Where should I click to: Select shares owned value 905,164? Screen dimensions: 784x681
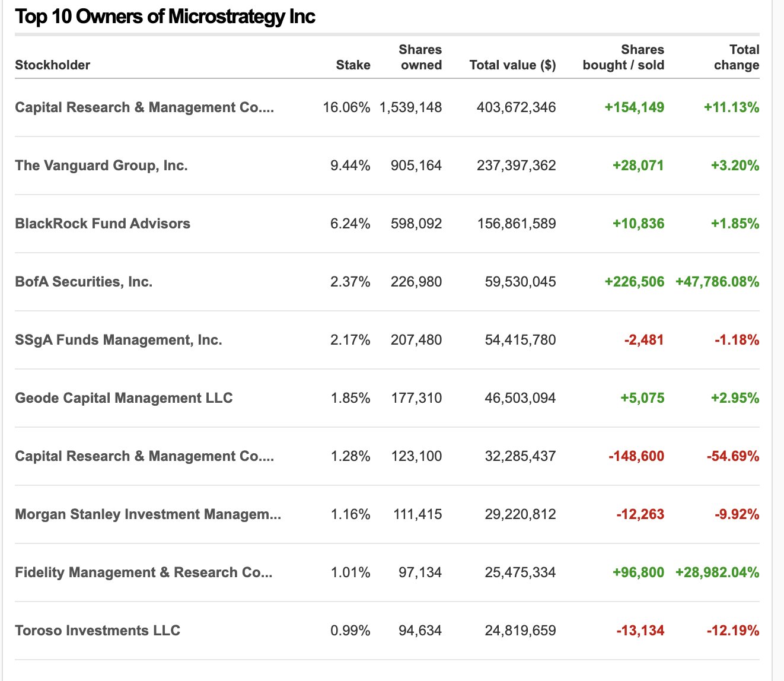416,166
